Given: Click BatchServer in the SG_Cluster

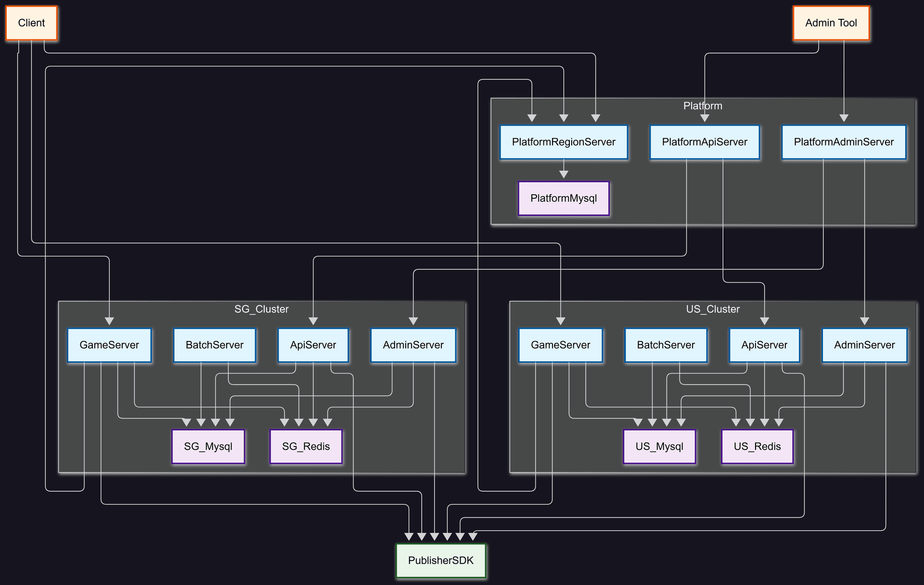Looking at the screenshot, I should [215, 345].
